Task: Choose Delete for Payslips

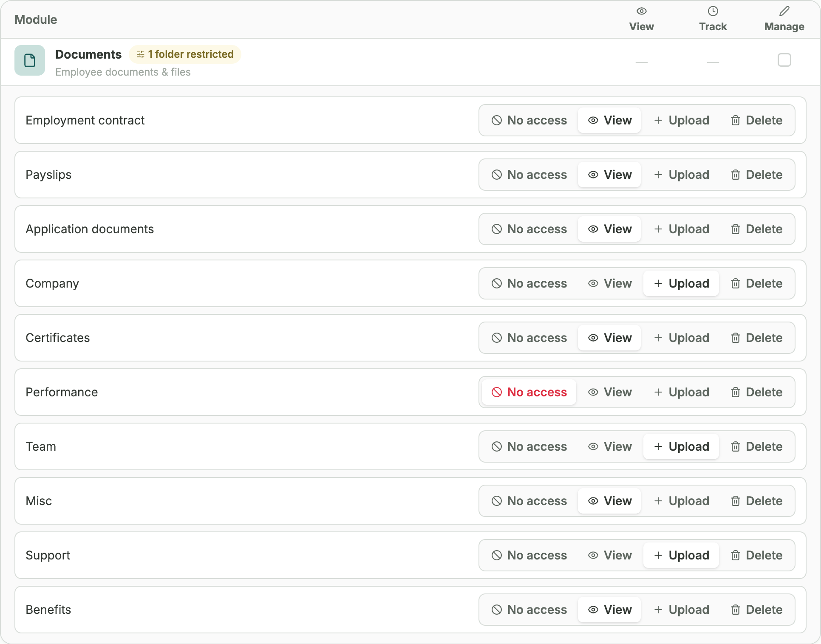Action: [x=756, y=175]
